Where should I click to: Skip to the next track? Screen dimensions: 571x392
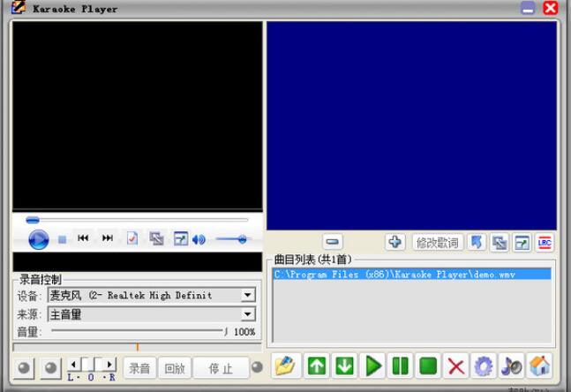point(107,238)
